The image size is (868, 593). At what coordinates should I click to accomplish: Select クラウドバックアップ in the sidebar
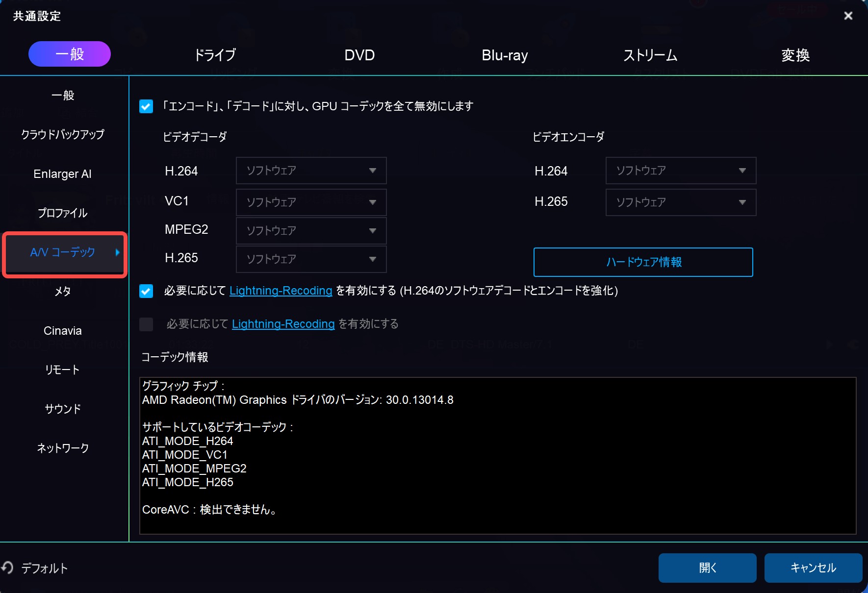(x=63, y=134)
